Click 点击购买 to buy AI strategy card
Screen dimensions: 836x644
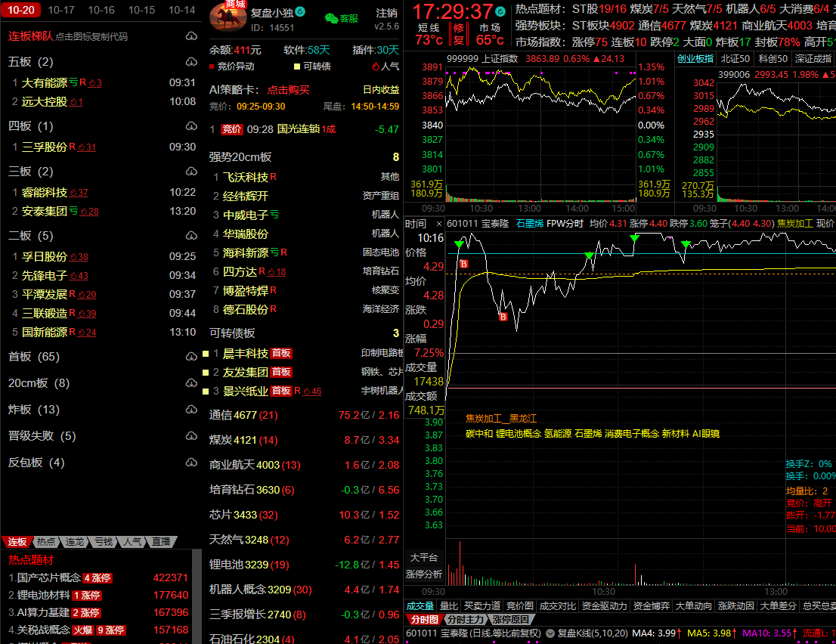tap(289, 90)
